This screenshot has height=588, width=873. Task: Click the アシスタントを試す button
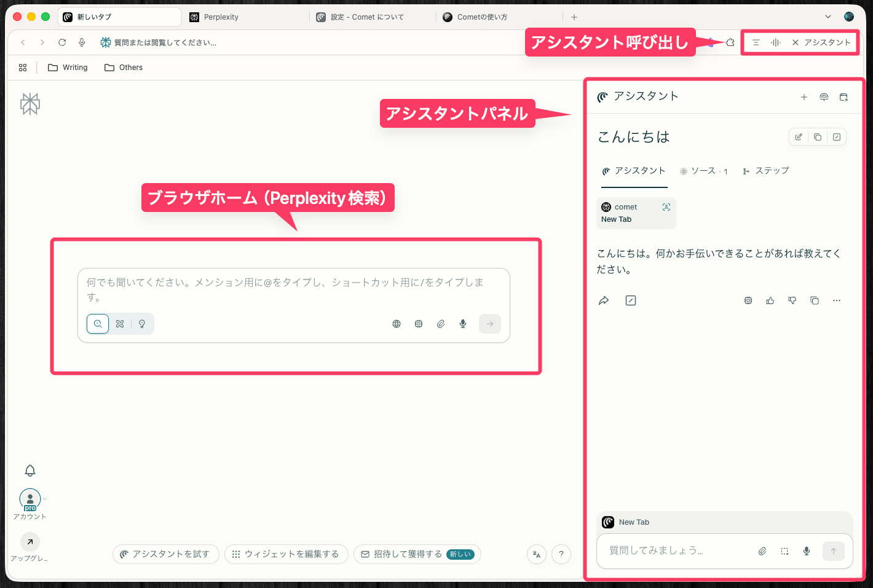click(165, 554)
